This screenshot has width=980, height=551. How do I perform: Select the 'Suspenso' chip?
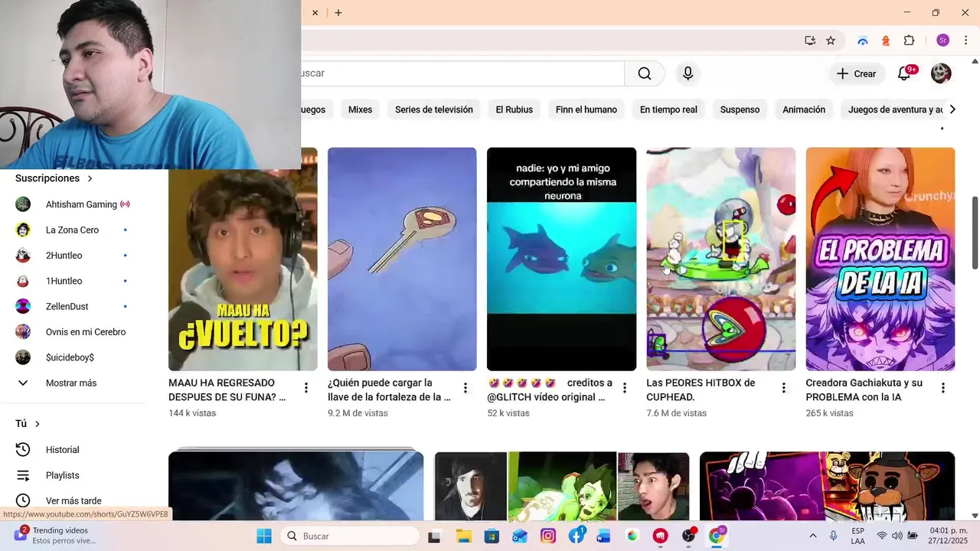click(740, 109)
